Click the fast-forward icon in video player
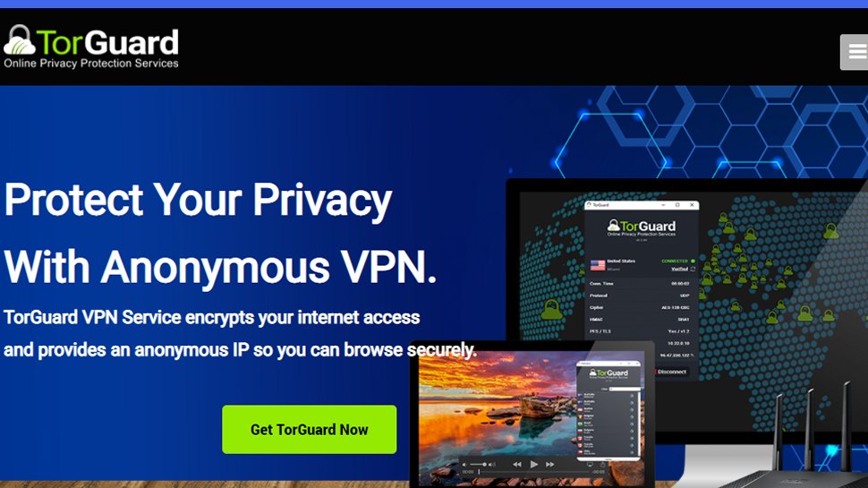Viewport: 868px width, 488px height. point(549,464)
